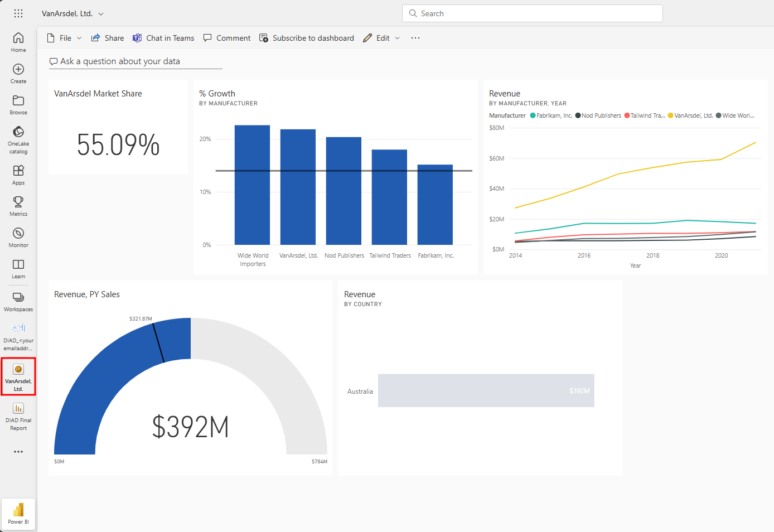Click the $321.87M gauge target label
The image size is (774, 532).
(x=141, y=319)
